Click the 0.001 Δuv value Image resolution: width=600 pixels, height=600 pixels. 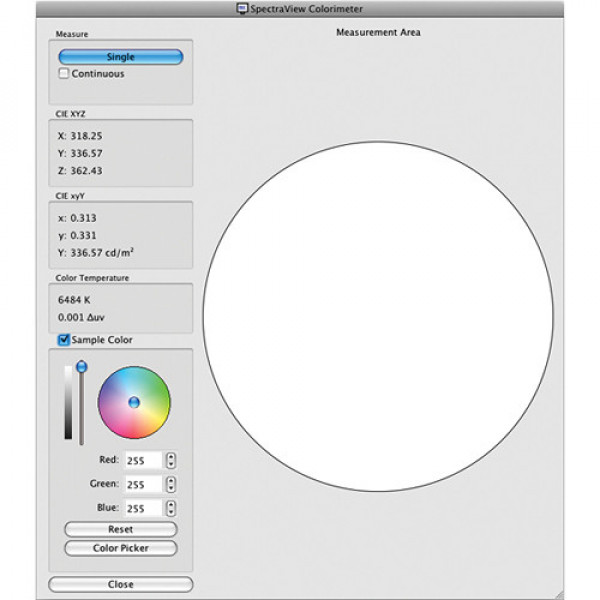point(81,317)
